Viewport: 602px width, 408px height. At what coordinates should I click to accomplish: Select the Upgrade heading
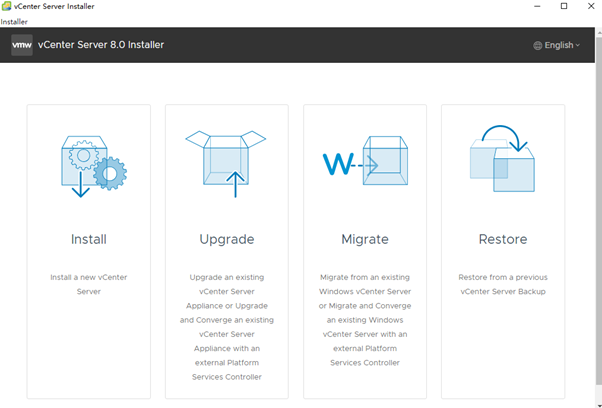pos(227,240)
